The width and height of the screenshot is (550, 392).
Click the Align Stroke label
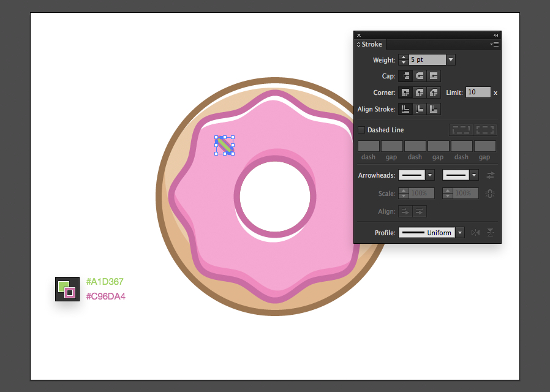point(377,109)
